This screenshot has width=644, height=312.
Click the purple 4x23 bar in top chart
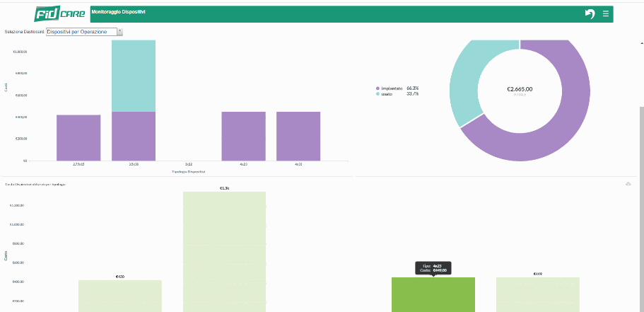point(243,136)
